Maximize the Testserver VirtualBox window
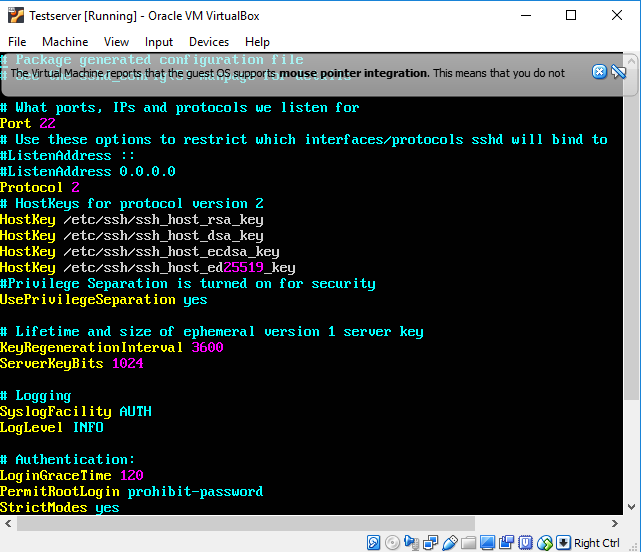Screen dimensions: 641x552 tap(571, 16)
